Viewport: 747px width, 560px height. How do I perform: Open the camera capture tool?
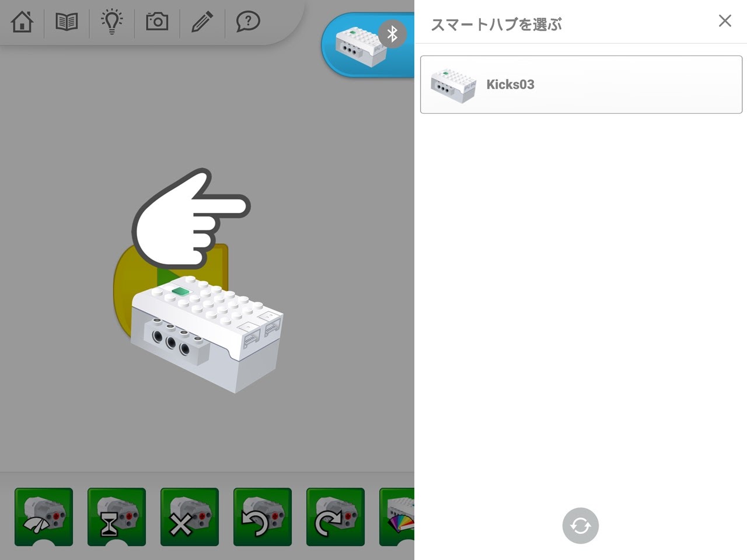tap(157, 22)
